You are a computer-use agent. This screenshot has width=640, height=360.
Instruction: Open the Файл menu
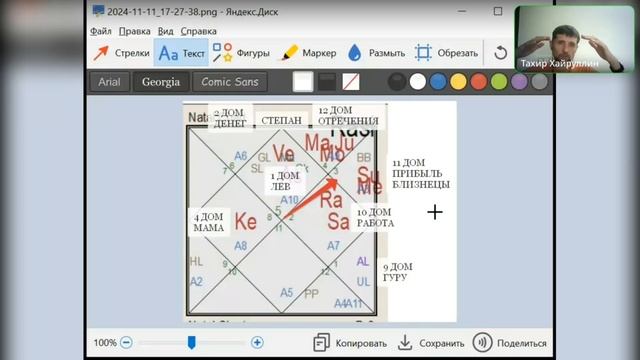[101, 31]
